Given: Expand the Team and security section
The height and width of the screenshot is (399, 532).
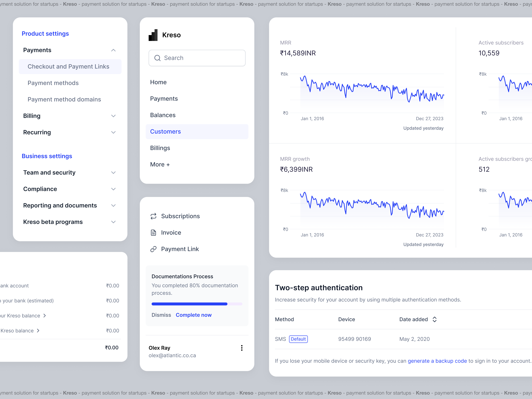Looking at the screenshot, I should [x=113, y=172].
